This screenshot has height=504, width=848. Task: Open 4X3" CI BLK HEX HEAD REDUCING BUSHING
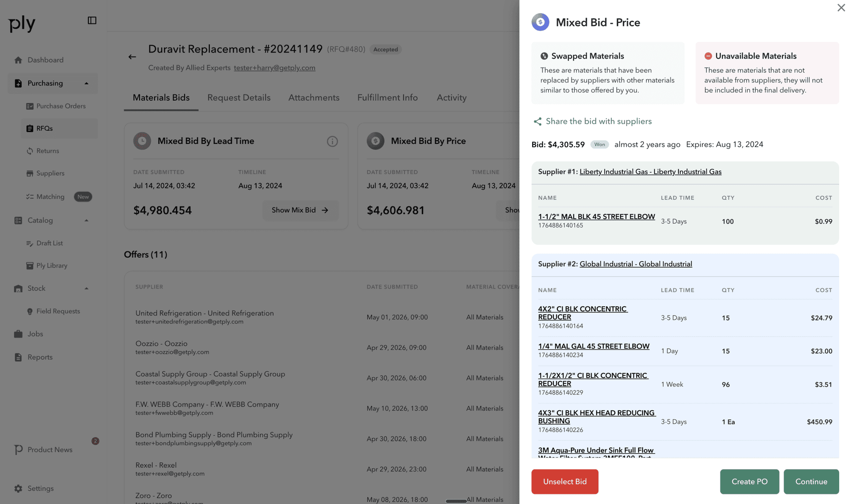pyautogui.click(x=597, y=417)
